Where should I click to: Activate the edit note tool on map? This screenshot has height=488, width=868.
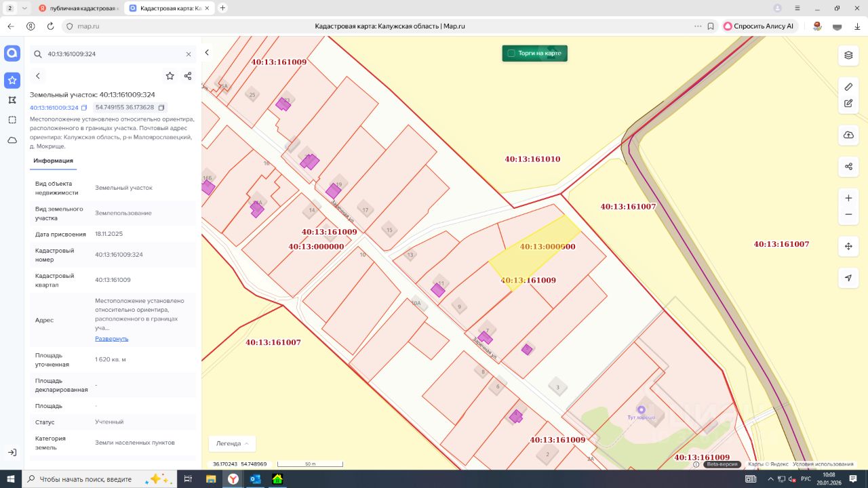pos(848,104)
